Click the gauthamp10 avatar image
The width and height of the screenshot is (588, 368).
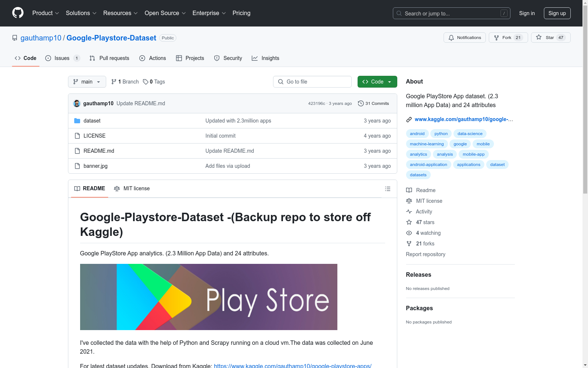pyautogui.click(x=77, y=103)
